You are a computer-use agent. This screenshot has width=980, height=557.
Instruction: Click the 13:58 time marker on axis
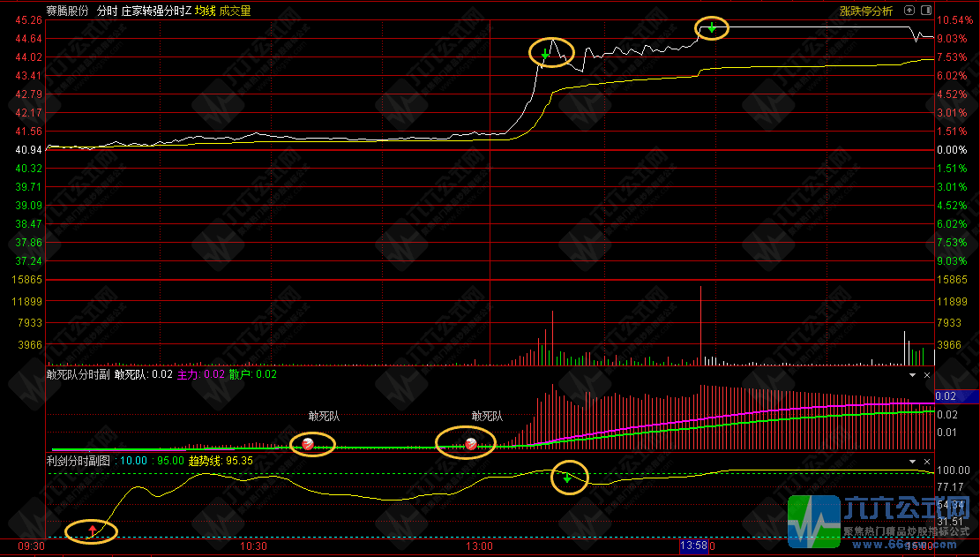693,547
